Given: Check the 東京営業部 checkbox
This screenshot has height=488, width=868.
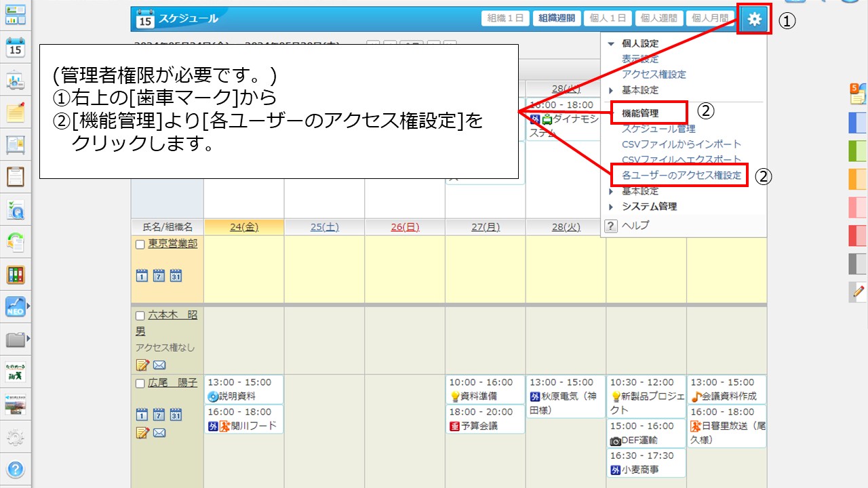Looking at the screenshot, I should [x=140, y=245].
